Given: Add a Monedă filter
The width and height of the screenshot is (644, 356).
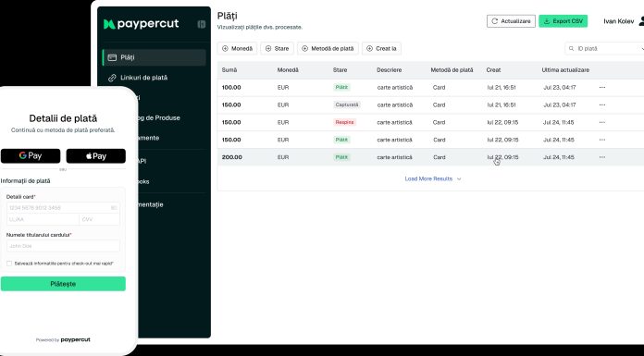Looking at the screenshot, I should [x=237, y=48].
